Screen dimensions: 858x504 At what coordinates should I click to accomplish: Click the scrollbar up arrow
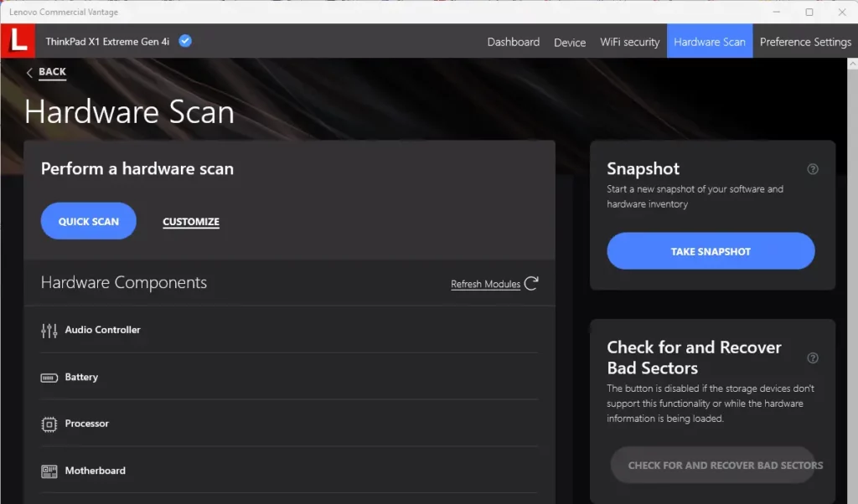point(852,64)
